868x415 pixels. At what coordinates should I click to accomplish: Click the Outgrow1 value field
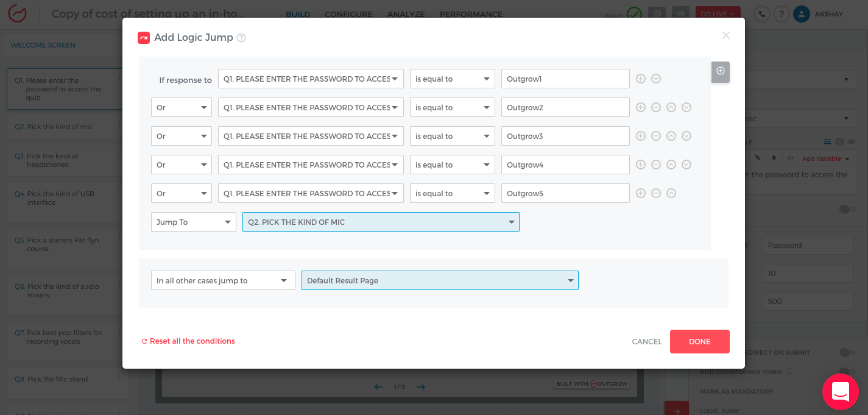pos(565,79)
